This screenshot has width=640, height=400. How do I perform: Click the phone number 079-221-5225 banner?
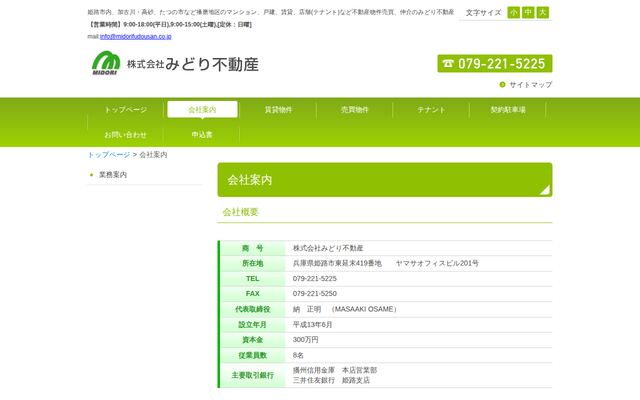tap(495, 64)
